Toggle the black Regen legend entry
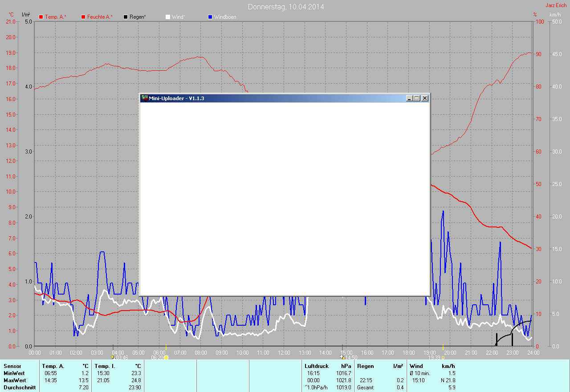 click(x=126, y=17)
